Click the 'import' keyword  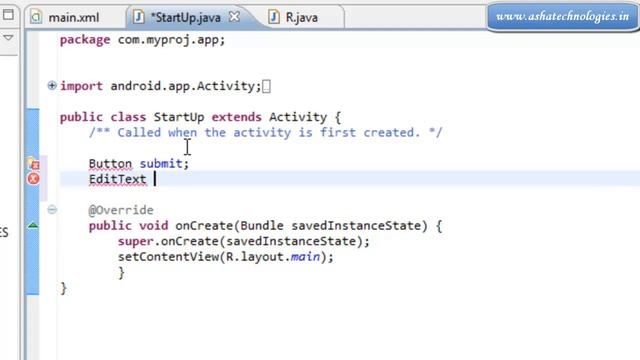(81, 86)
